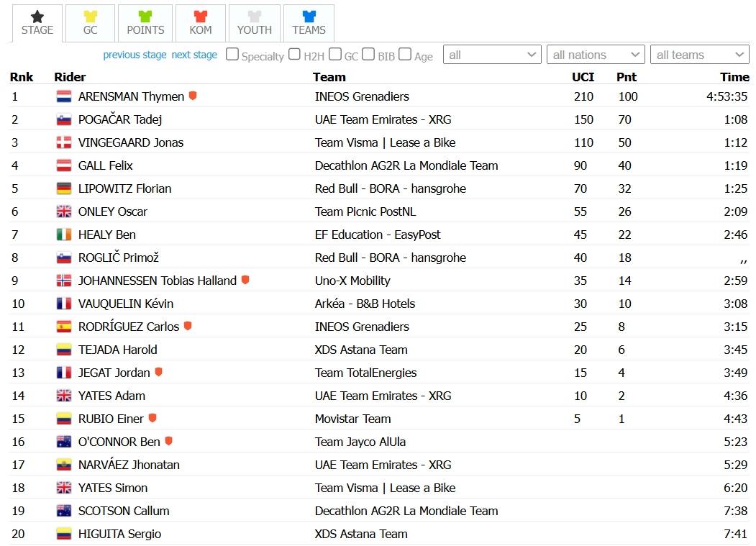
Task: Click the UCI column header
Action: (x=583, y=77)
